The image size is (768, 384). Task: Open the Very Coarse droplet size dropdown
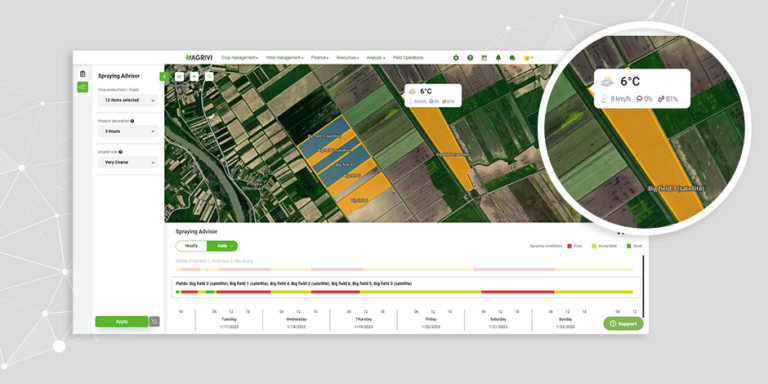[128, 162]
